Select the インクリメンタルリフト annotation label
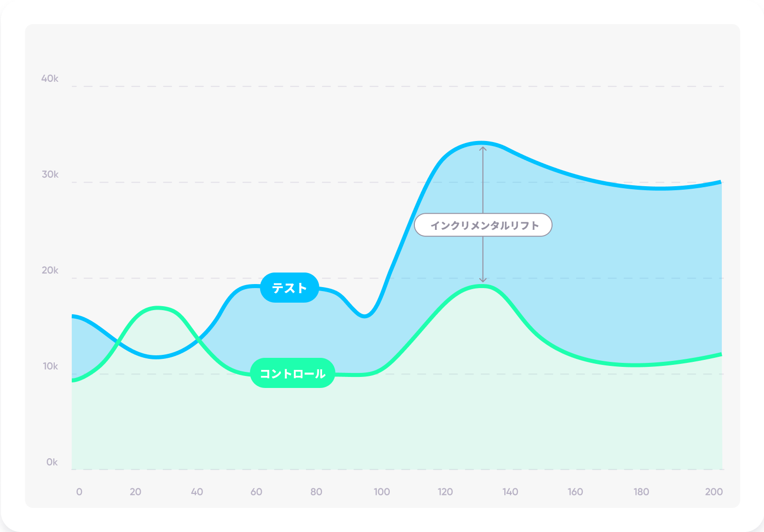Screen dimensions: 764x532 coord(483,225)
